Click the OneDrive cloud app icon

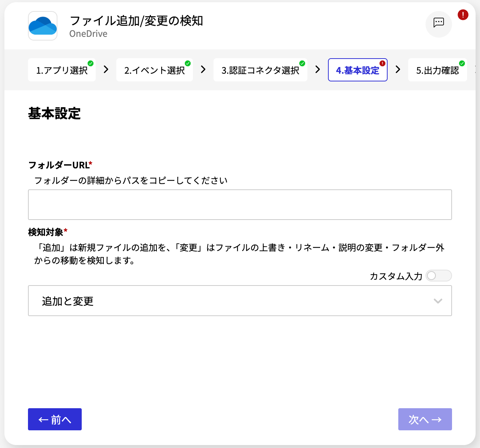(43, 26)
